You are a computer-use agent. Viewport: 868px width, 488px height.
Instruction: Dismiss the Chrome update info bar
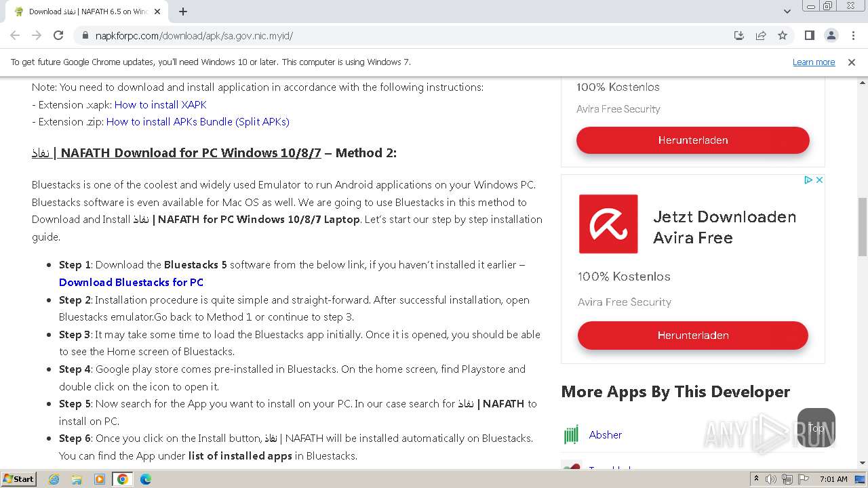click(852, 62)
